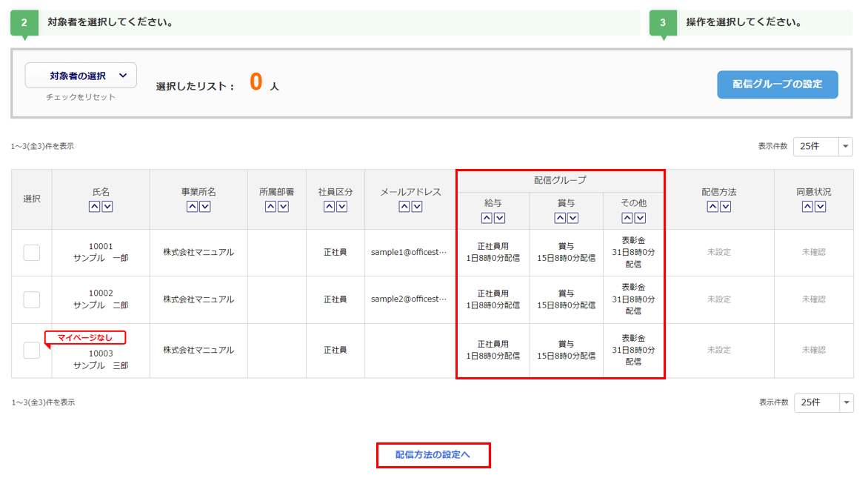Viewport: 868px width, 478px height.
Task: Select checkbox for employee 10002
Action: pyautogui.click(x=32, y=299)
